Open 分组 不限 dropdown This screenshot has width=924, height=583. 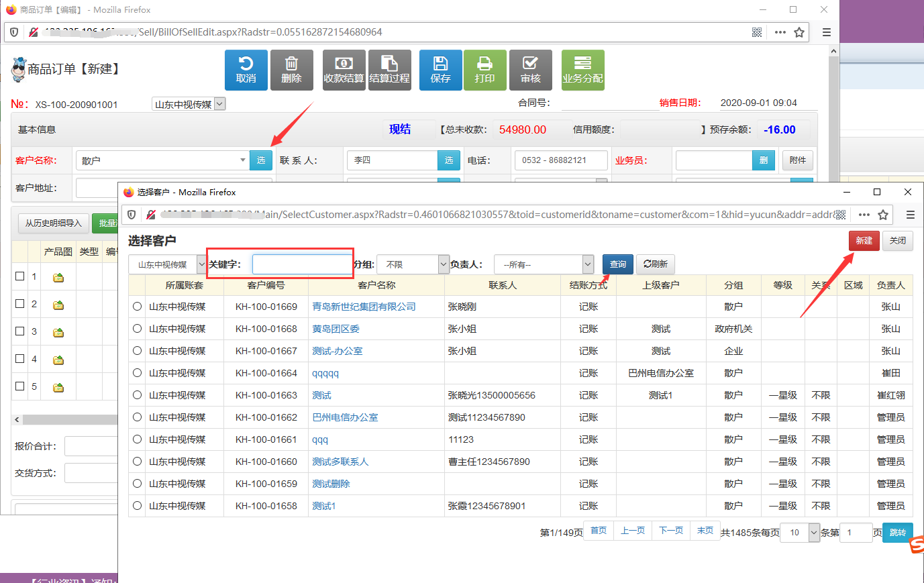point(413,264)
